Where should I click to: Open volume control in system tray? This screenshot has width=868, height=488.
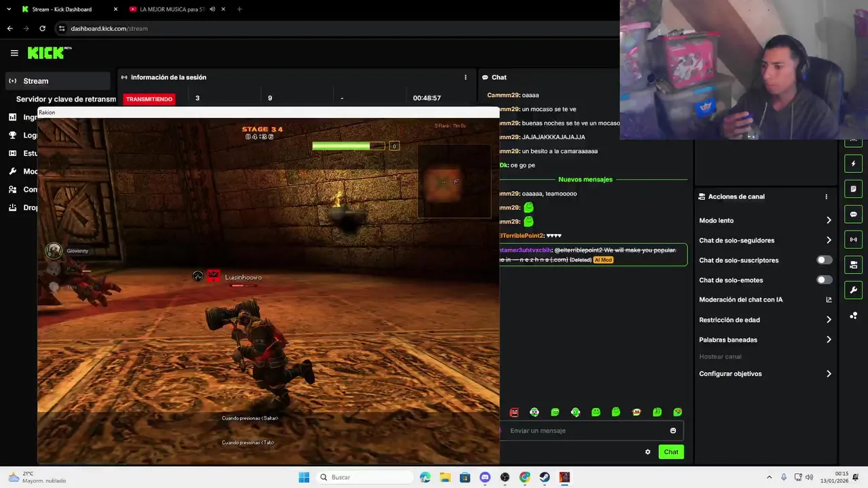pyautogui.click(x=810, y=477)
